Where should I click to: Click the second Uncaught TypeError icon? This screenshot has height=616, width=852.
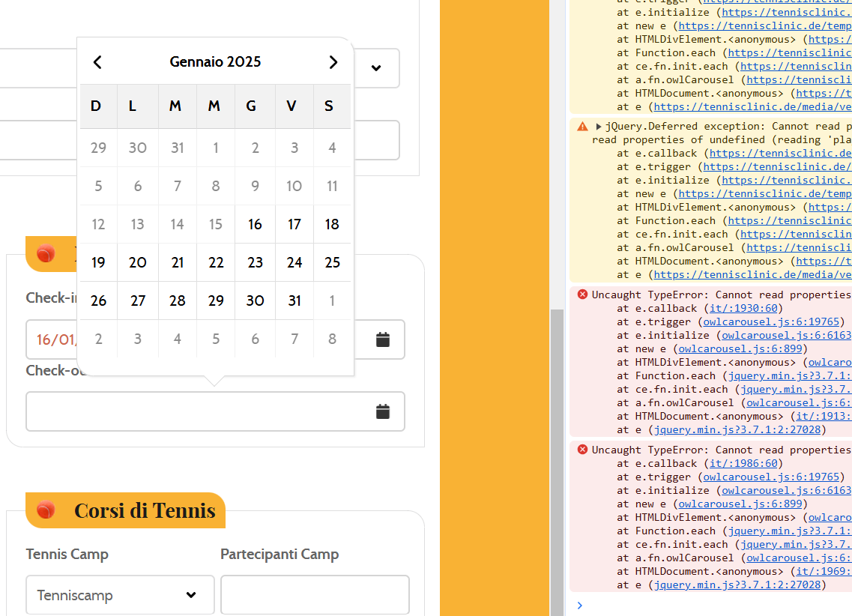click(x=582, y=450)
